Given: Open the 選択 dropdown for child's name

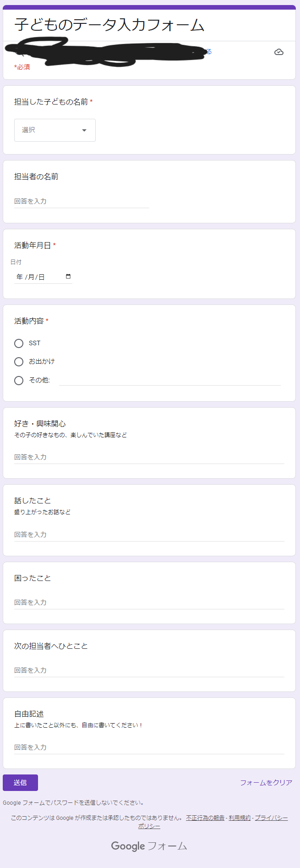Looking at the screenshot, I should click(55, 130).
